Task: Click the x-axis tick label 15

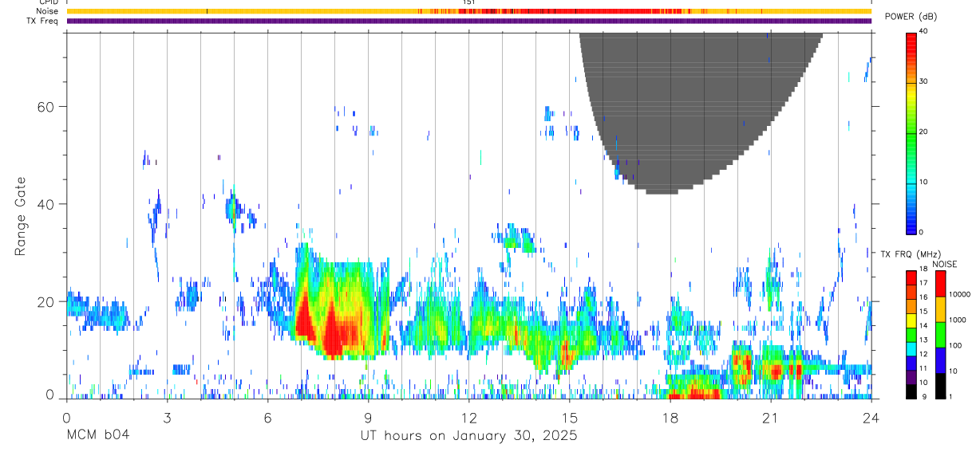Action: coord(570,417)
